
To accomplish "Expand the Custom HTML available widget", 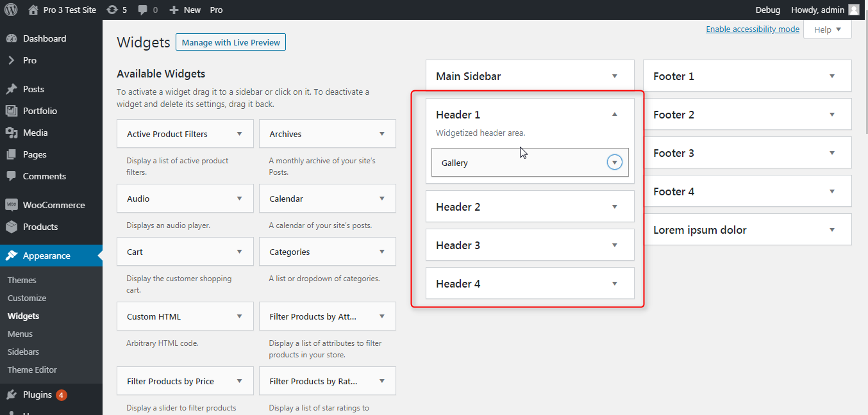I will click(x=240, y=316).
